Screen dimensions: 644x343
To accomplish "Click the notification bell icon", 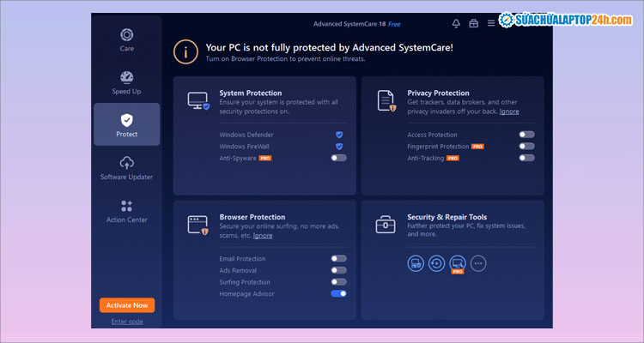I will 456,23.
